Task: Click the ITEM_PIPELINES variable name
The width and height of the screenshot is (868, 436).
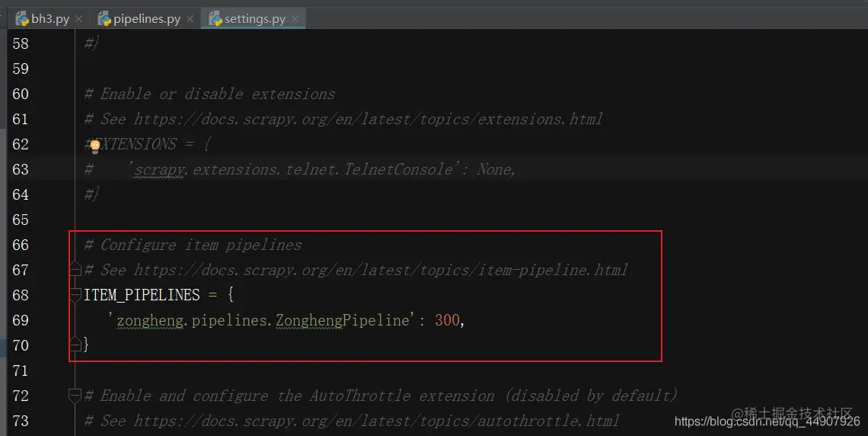Action: [x=142, y=295]
